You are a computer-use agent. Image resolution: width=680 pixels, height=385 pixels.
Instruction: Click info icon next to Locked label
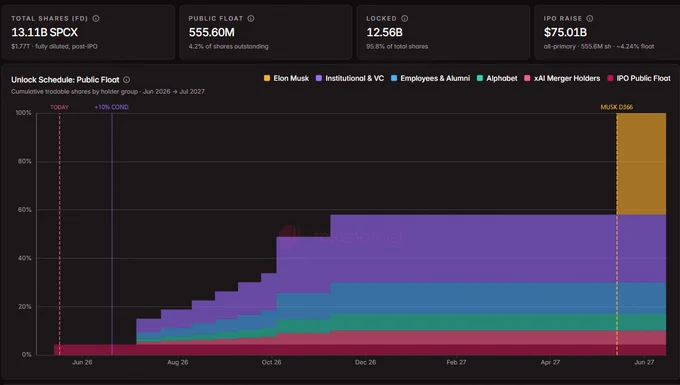click(x=405, y=18)
